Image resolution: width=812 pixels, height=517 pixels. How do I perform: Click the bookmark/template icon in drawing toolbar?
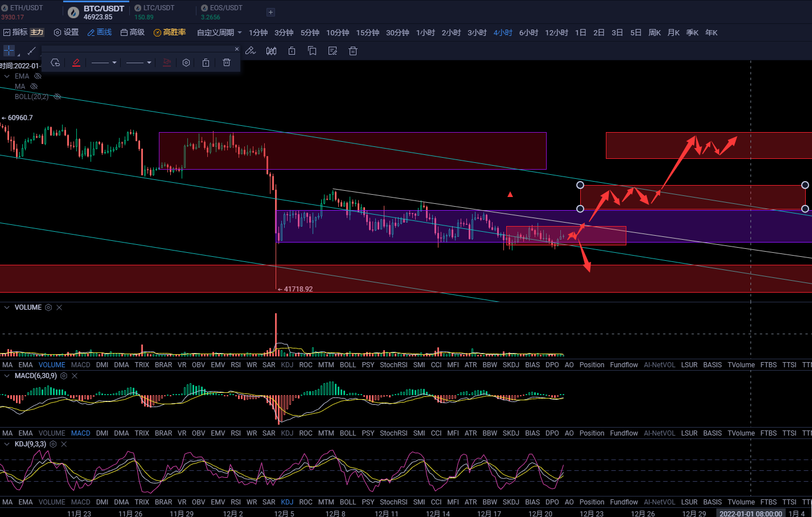tap(312, 51)
